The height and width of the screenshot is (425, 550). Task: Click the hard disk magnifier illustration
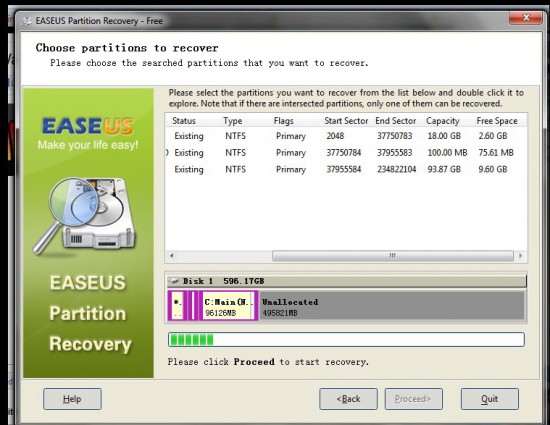pyautogui.click(x=84, y=216)
